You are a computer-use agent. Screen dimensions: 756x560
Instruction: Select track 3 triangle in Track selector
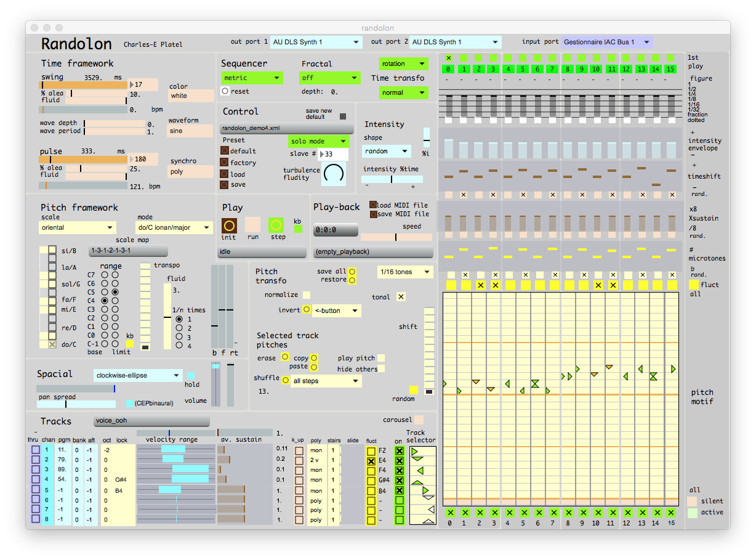[420, 471]
